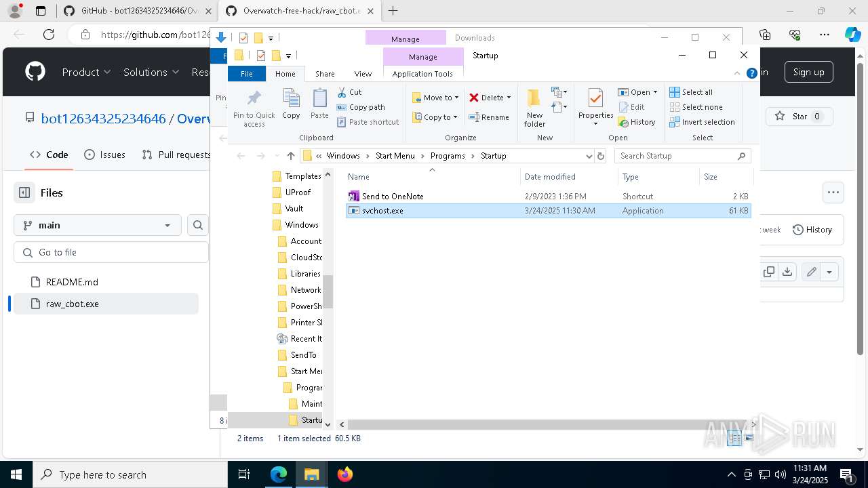
Task: Open Firefox from the taskbar
Action: click(344, 474)
